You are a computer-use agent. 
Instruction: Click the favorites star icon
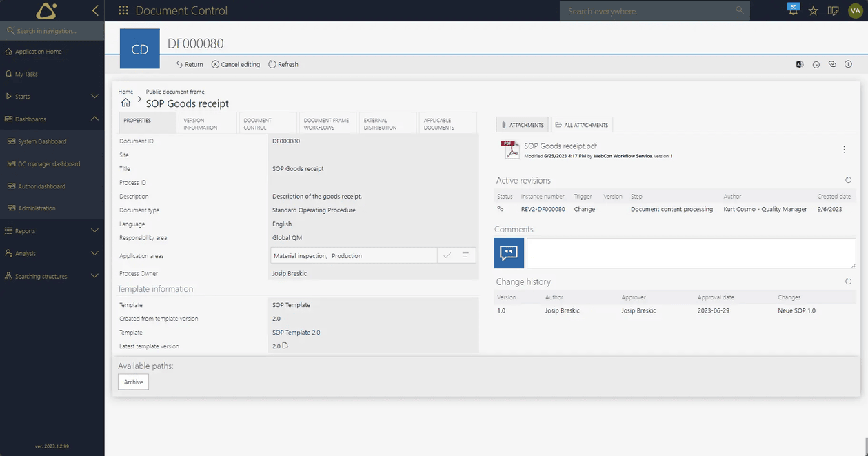(x=814, y=11)
